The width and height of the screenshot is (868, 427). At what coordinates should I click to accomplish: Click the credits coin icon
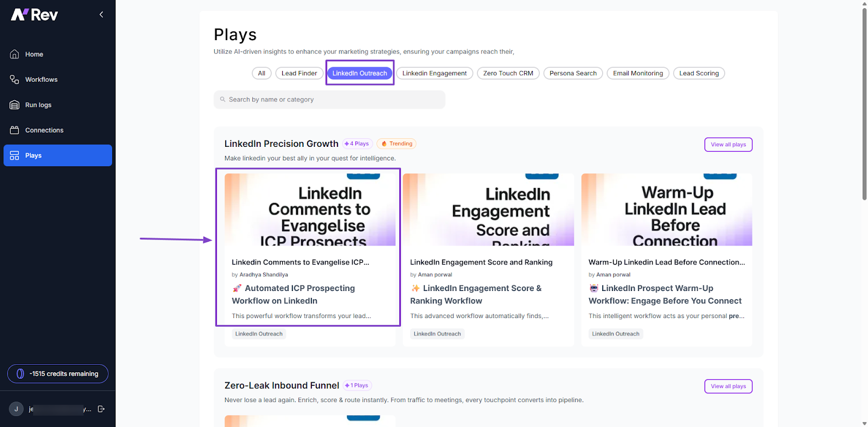point(20,374)
